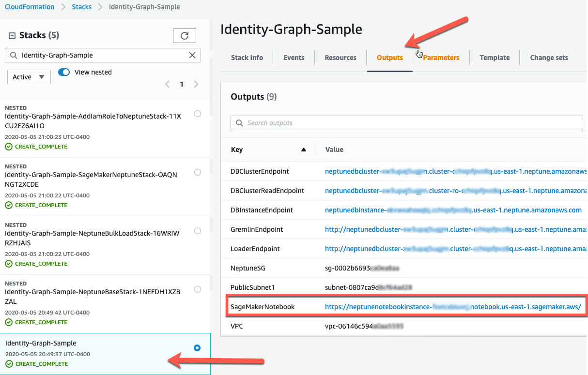The image size is (588, 375).
Task: Click the Key column header
Action: pos(237,150)
